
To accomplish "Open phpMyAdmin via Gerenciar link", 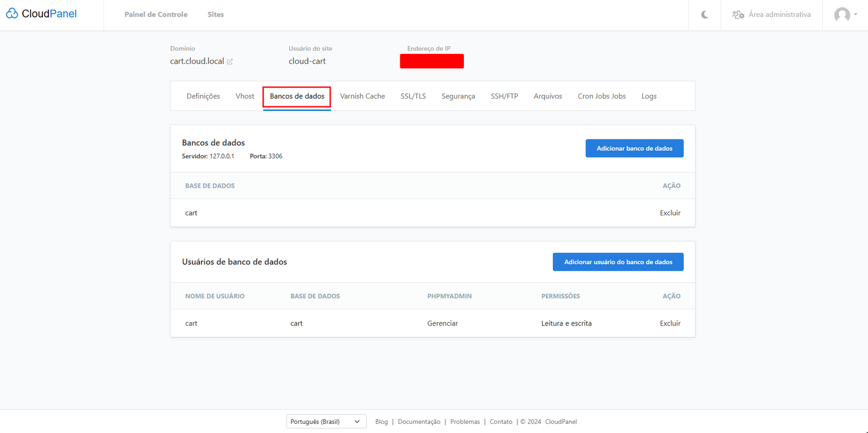I will 442,323.
